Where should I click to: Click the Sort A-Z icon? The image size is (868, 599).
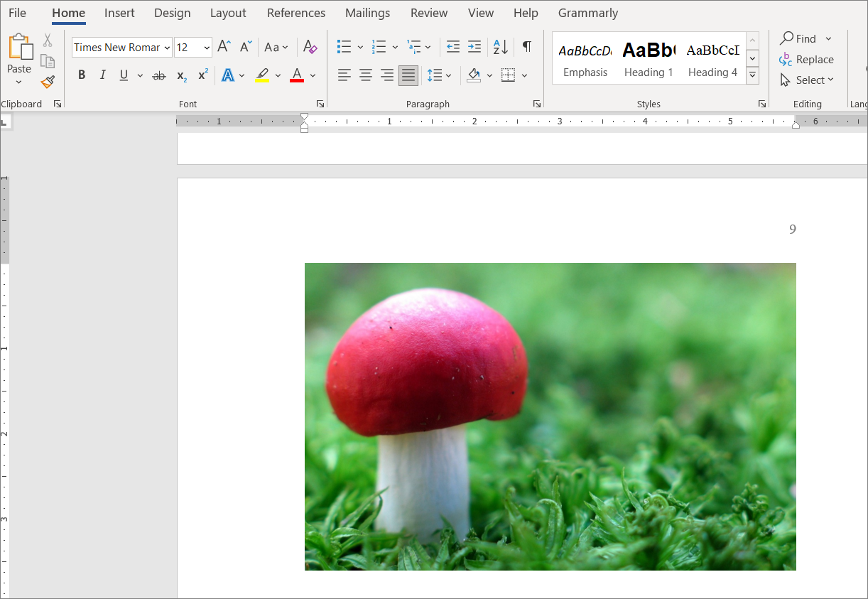point(500,47)
